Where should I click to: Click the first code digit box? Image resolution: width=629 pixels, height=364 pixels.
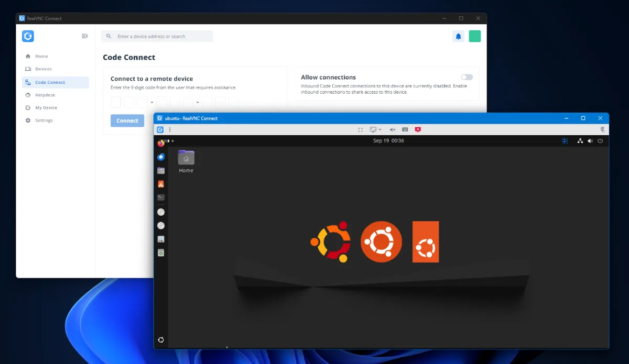click(116, 102)
